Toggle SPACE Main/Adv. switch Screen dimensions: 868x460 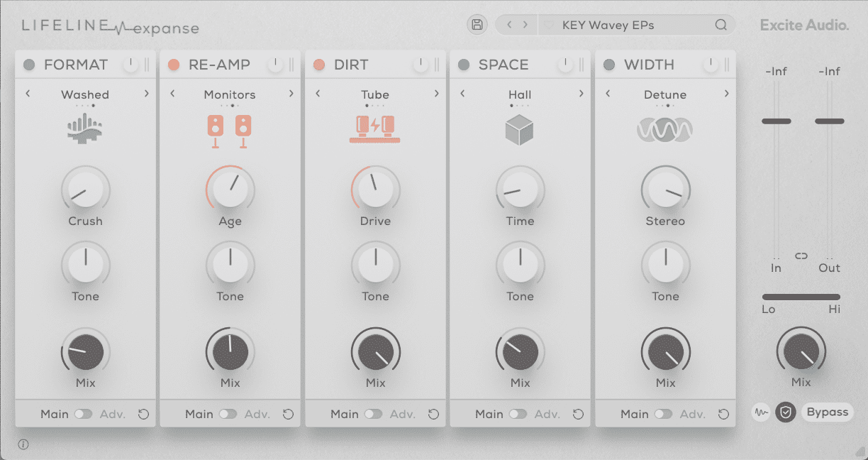coord(518,414)
